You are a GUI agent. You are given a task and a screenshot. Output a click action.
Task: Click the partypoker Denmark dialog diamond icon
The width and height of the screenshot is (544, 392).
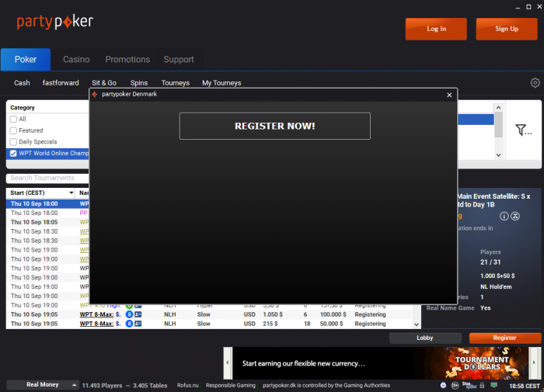[95, 94]
